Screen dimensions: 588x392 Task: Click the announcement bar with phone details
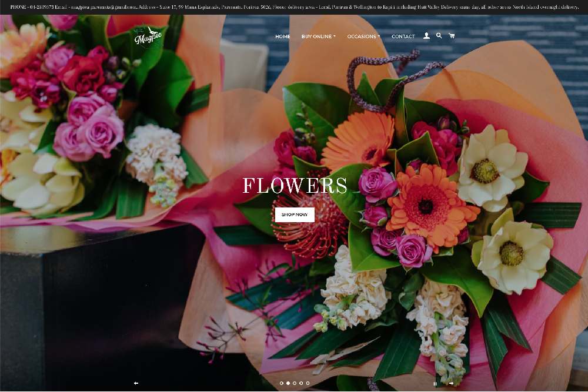click(x=294, y=7)
